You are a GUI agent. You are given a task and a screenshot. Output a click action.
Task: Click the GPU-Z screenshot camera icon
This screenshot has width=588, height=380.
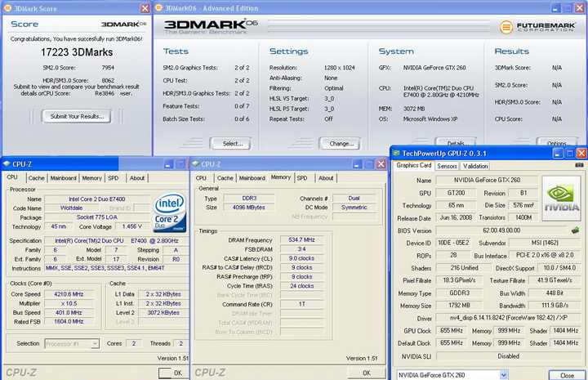(579, 165)
